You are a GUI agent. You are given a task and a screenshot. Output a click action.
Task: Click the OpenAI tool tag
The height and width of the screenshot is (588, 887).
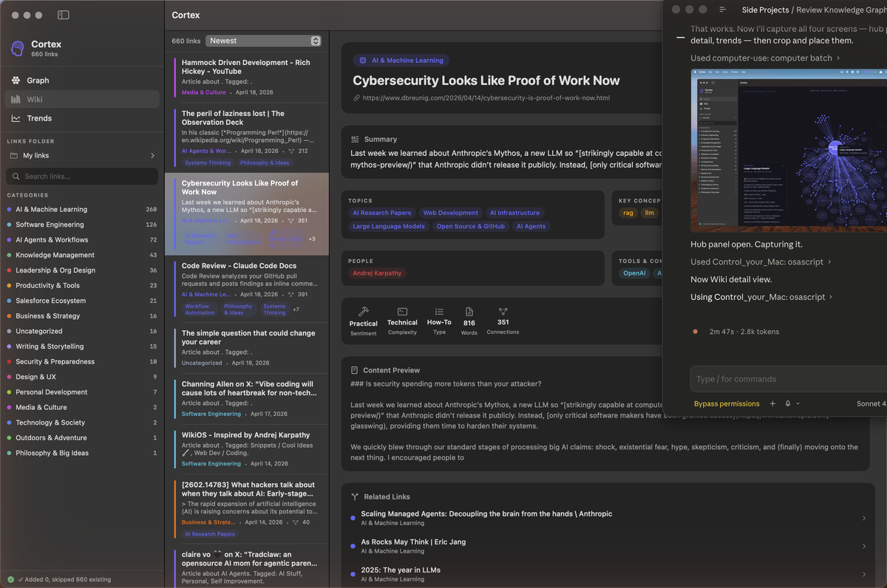tap(634, 273)
